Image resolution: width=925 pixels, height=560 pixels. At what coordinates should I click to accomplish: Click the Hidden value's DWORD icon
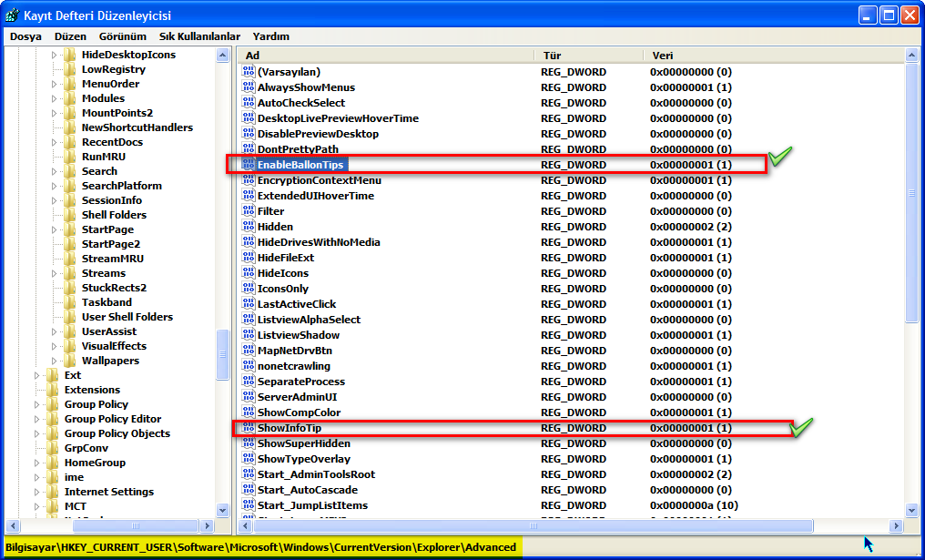coord(249,227)
